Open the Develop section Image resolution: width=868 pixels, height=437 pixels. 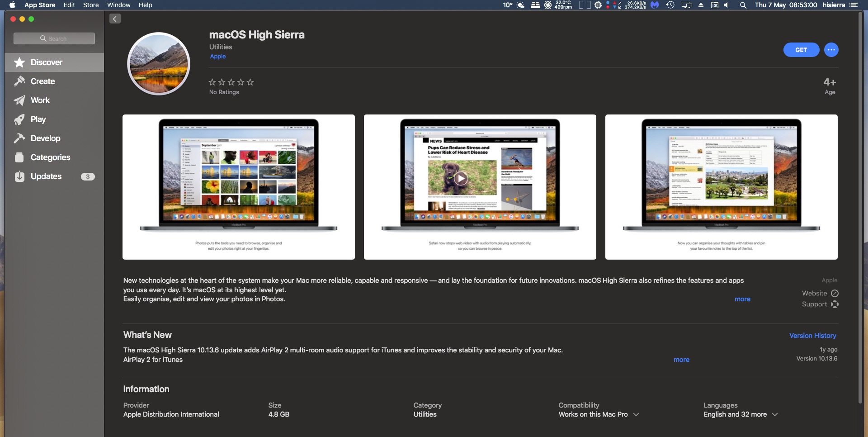click(54, 138)
